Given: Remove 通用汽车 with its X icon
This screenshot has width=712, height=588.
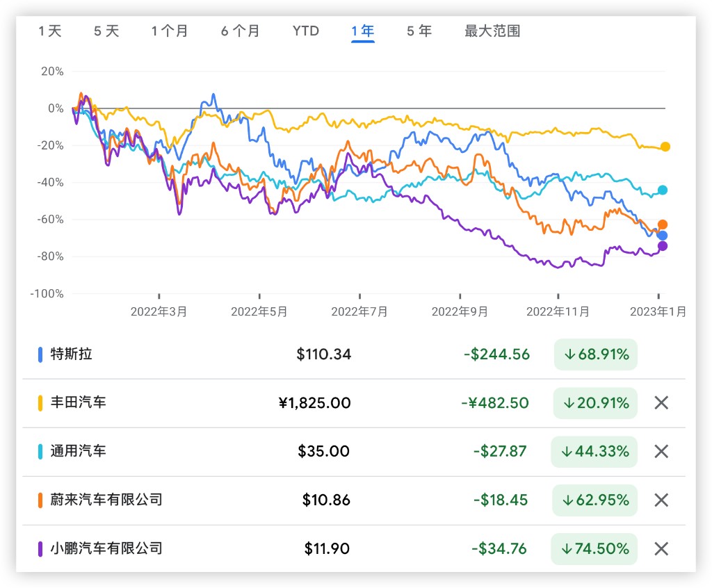Looking at the screenshot, I should click(x=661, y=451).
